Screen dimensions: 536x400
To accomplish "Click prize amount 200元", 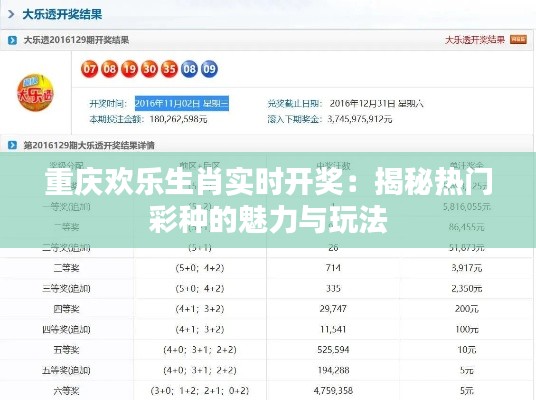I will (x=466, y=309).
